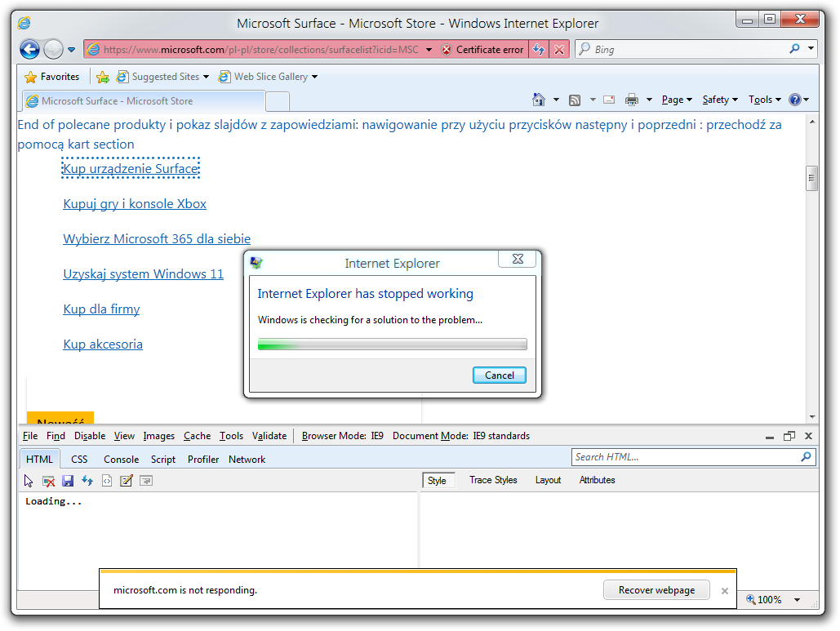Activate Select element by click arrow
840x631 pixels.
[x=29, y=481]
